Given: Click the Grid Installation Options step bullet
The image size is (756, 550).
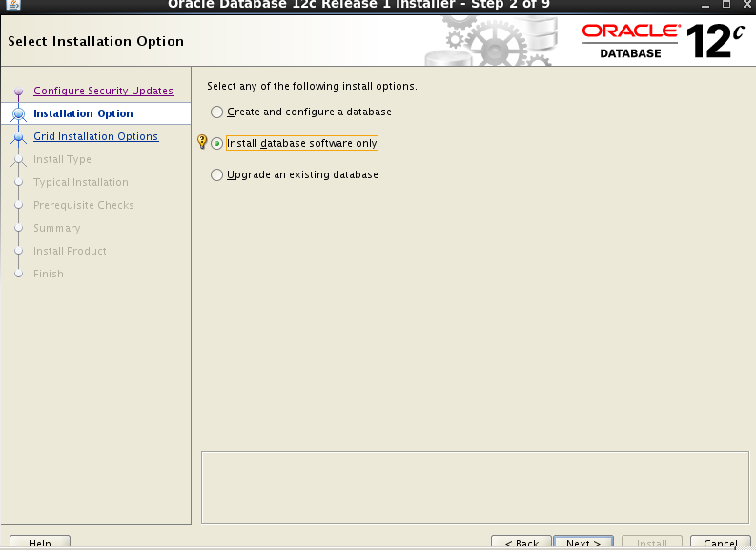Looking at the screenshot, I should pyautogui.click(x=19, y=137).
